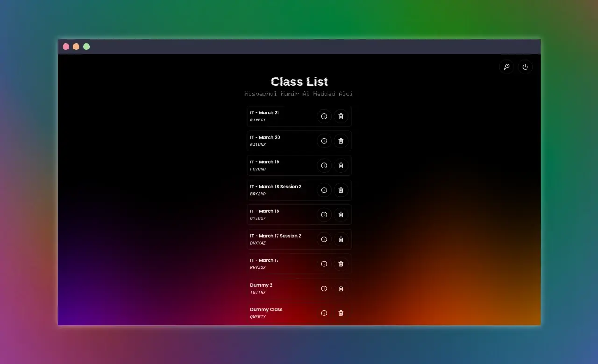Click class code DVXYAZ

258,243
